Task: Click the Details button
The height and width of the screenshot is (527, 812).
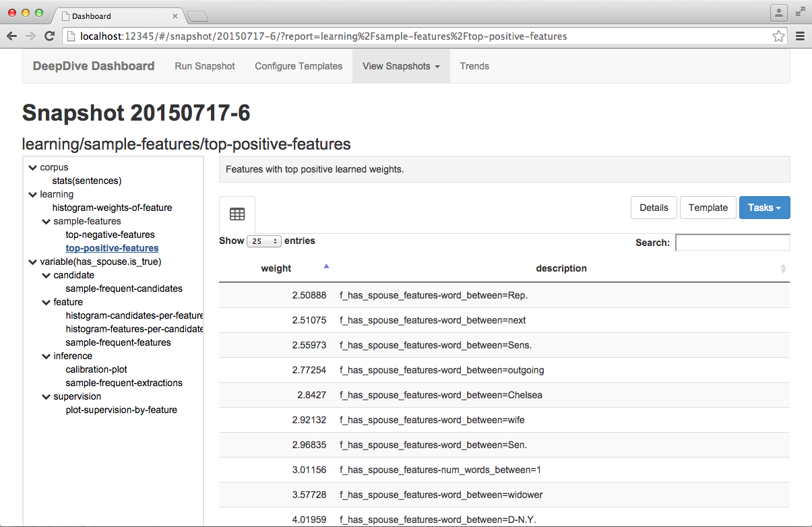Action: [x=653, y=208]
